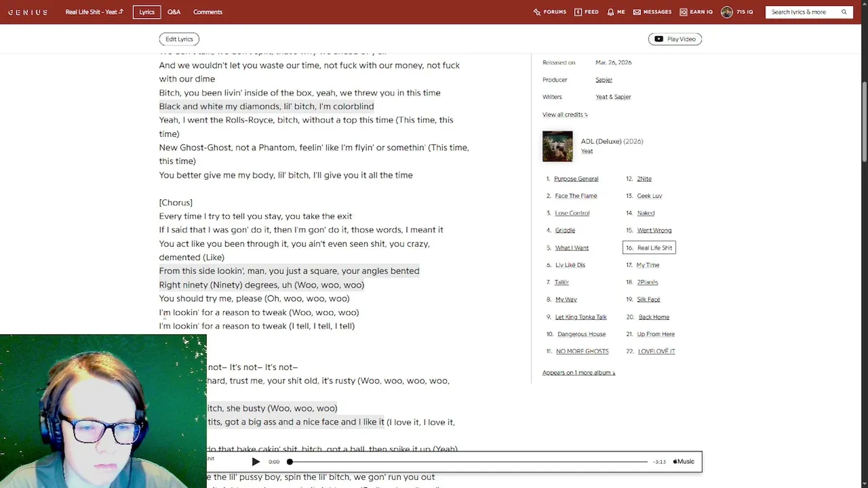The height and width of the screenshot is (488, 868).
Task: Click annotated lyric From this side lookin', man
Action: point(289,271)
